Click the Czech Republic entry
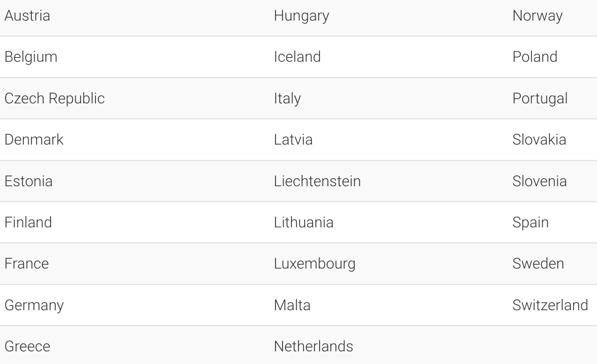The height and width of the screenshot is (364, 597). 54,99
